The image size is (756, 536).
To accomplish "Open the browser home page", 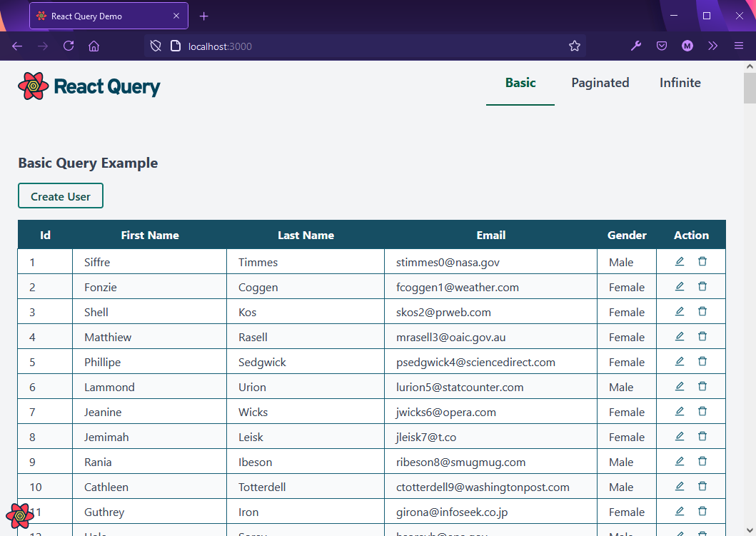I will (94, 46).
